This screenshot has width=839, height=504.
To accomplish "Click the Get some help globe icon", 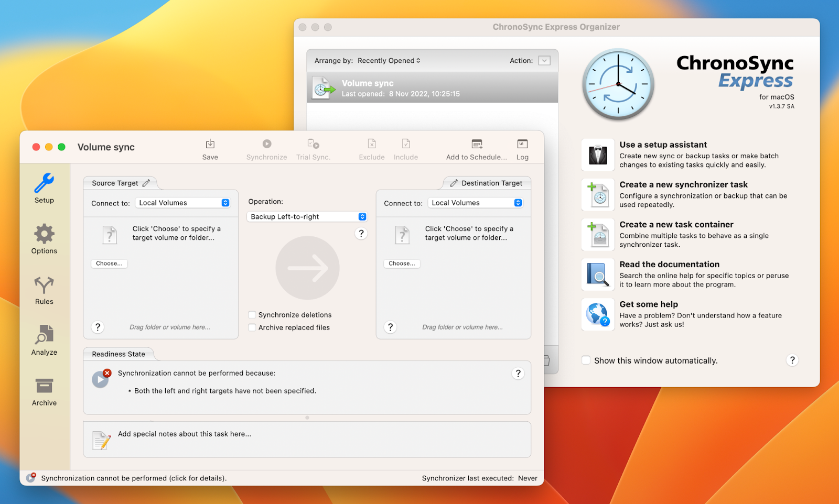I will 598,314.
